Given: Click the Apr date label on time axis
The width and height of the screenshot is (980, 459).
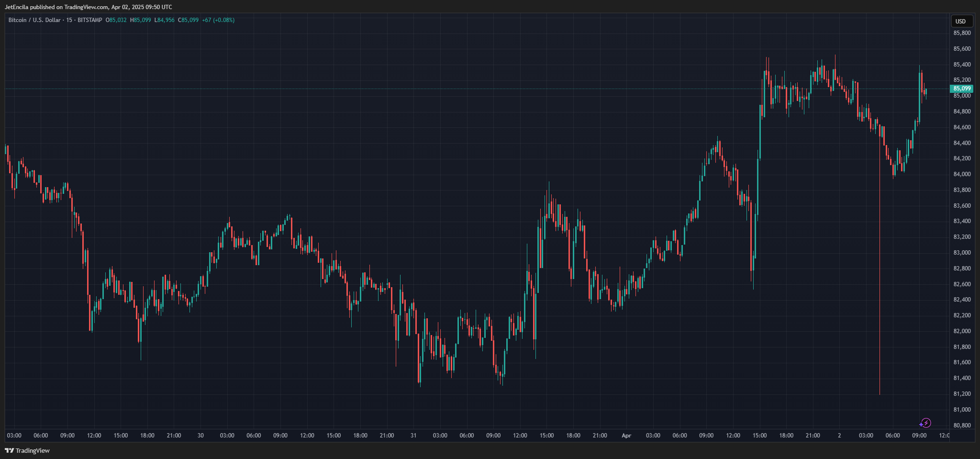Looking at the screenshot, I should click(x=626, y=436).
